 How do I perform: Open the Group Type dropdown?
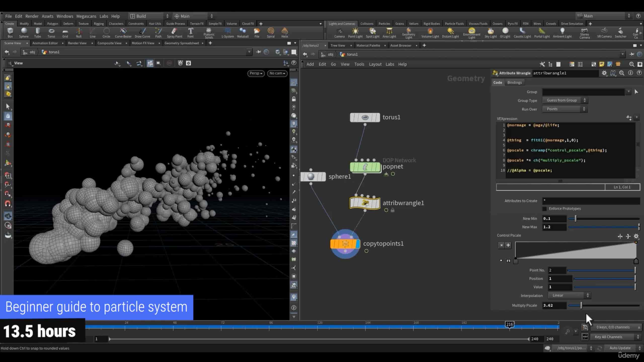click(565, 100)
